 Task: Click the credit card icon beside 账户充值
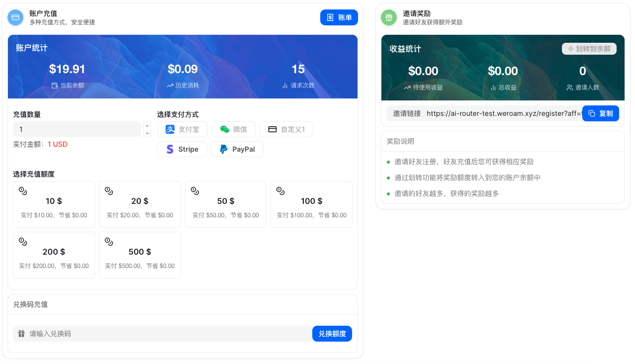(x=15, y=17)
